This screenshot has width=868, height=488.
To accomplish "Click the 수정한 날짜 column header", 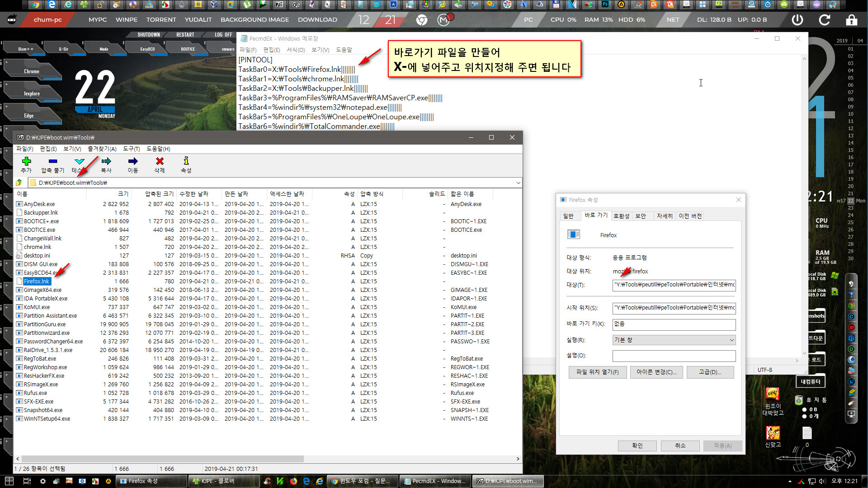I will click(199, 194).
